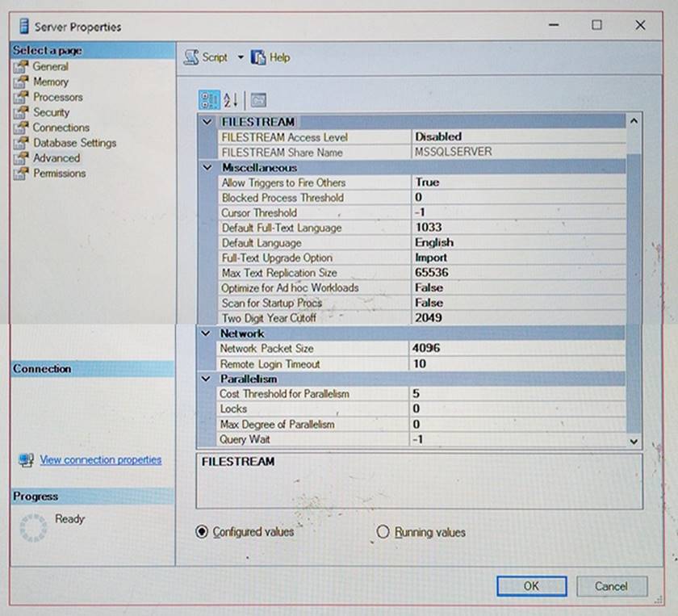Viewport: 678px width, 616px height.
Task: Switch property grid to Categorized view
Action: pos(209,100)
